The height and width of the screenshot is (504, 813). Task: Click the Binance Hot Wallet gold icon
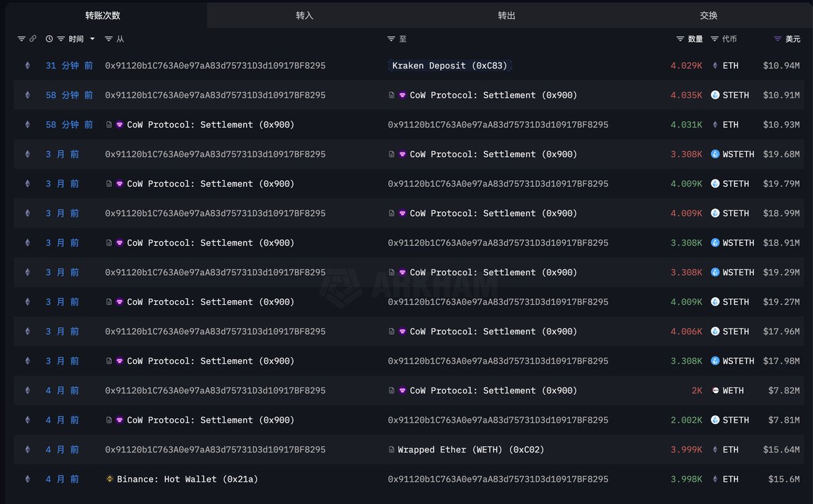[x=108, y=479]
